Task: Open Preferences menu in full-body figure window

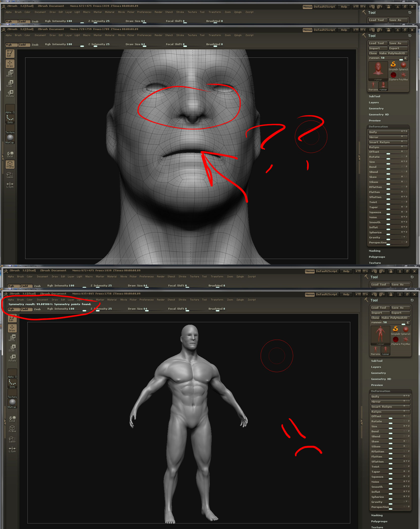Action: coord(147,300)
